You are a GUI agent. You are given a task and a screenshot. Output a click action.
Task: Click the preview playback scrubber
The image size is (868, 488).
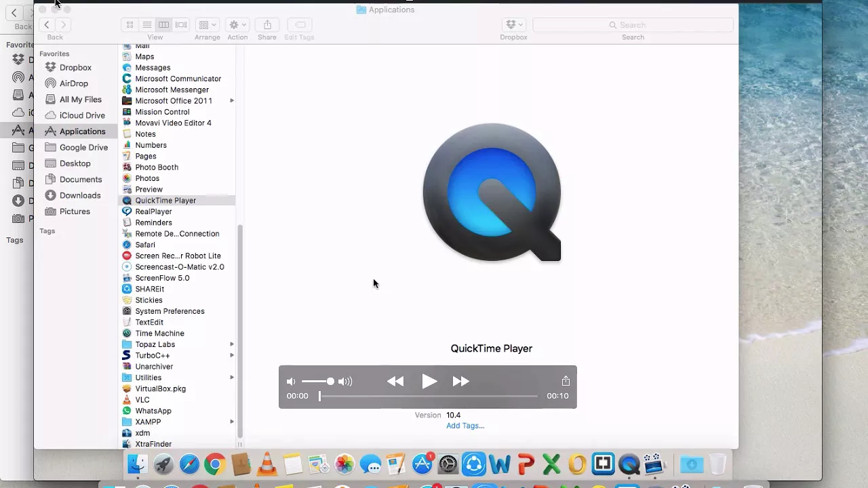429,396
